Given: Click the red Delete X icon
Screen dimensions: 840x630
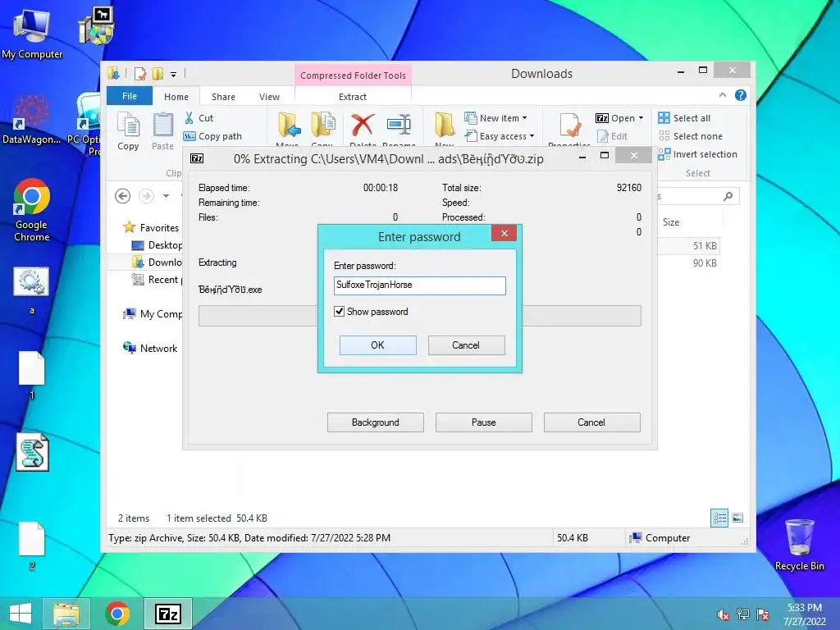Looking at the screenshot, I should point(363,125).
